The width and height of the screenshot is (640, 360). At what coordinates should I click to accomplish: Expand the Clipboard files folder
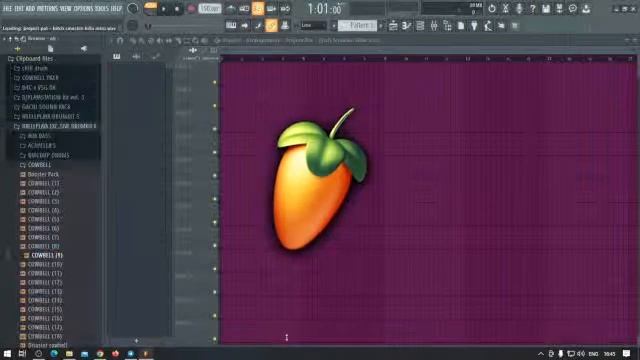click(x=31, y=59)
